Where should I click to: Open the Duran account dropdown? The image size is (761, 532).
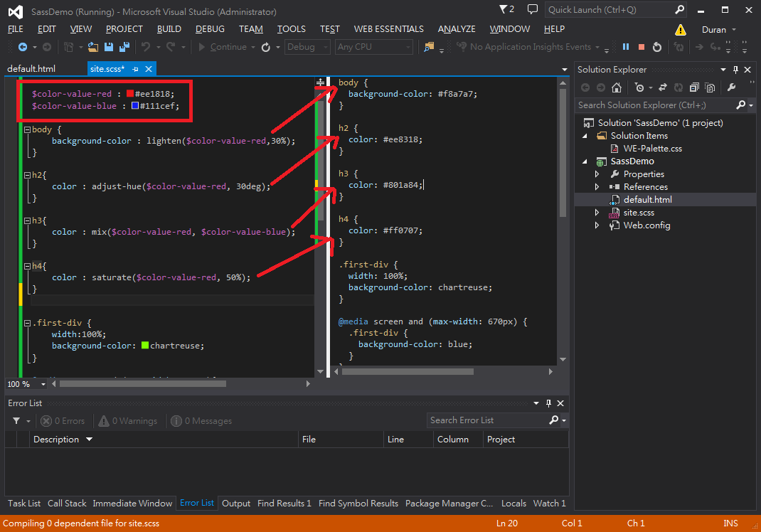click(x=719, y=30)
